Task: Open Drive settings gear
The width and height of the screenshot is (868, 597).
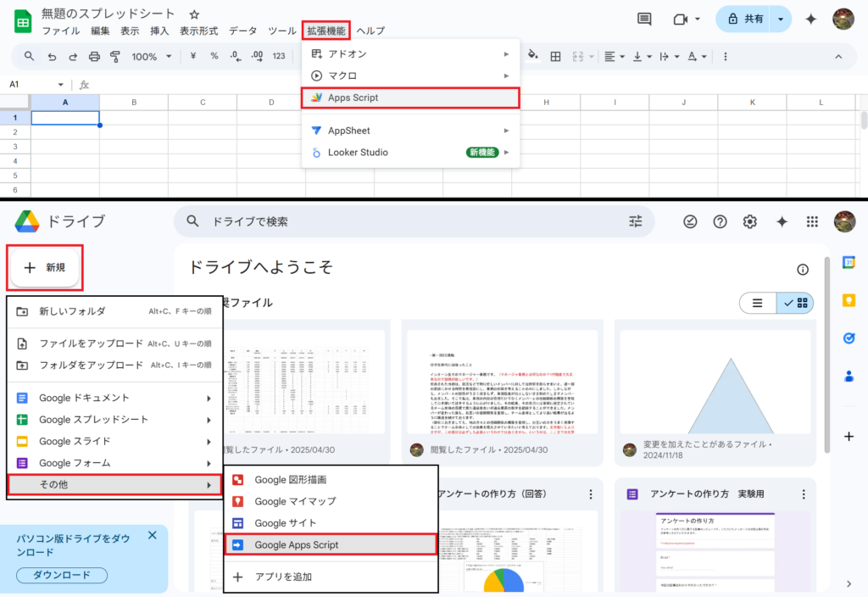Action: pyautogui.click(x=750, y=221)
